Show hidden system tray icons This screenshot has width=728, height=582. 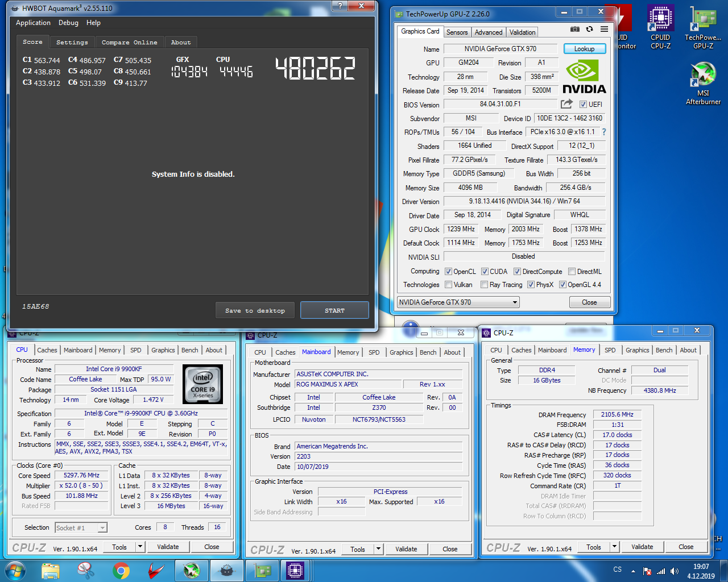coord(633,571)
